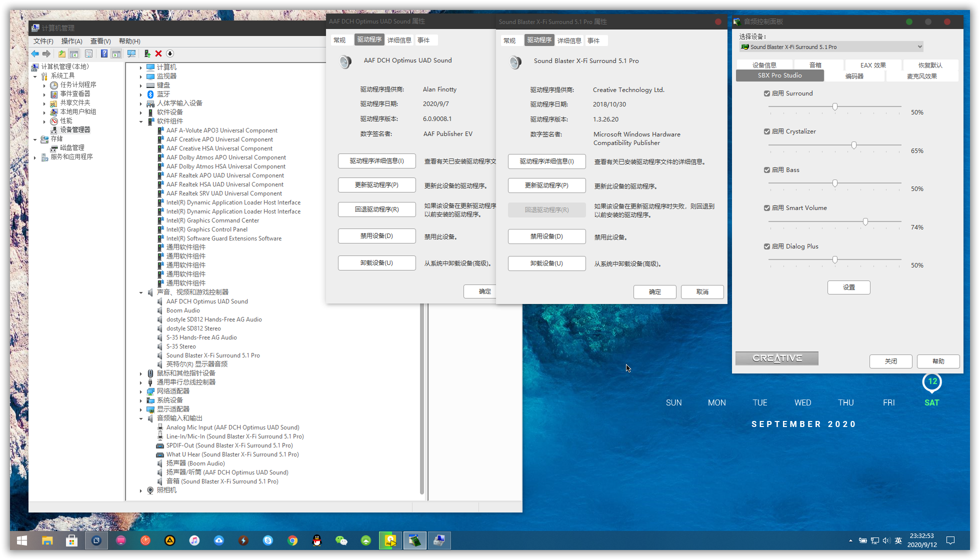Screen dimensions: 980x560
Task: Go back with the blue arrow in Computer Management
Action: pyautogui.click(x=35, y=53)
